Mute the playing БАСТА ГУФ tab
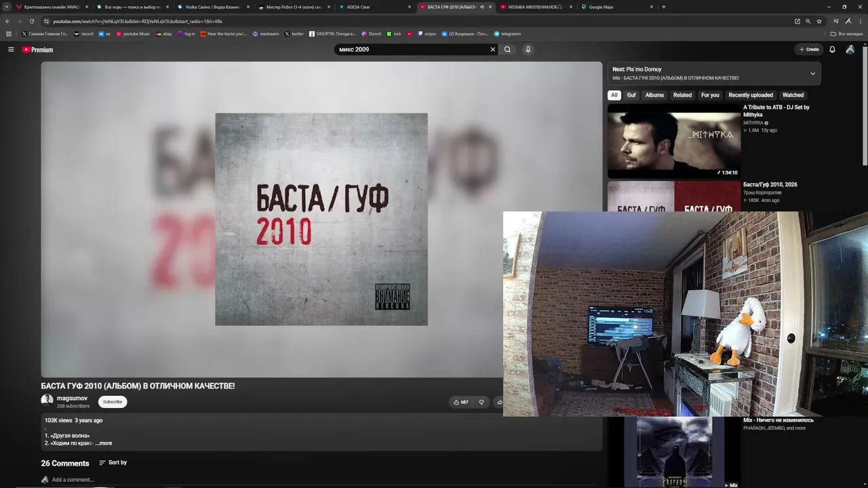Viewport: 868px width, 488px height. tap(481, 7)
